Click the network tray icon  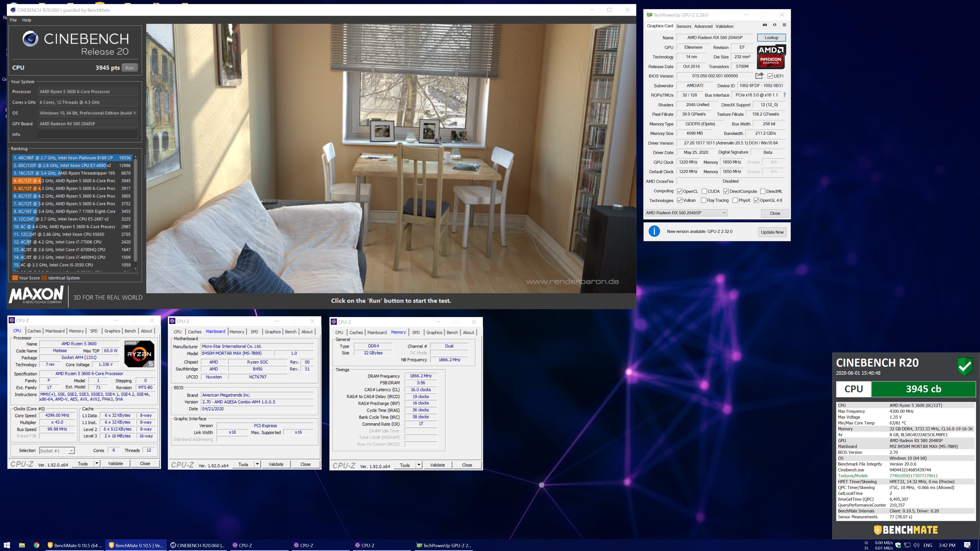coord(907,545)
